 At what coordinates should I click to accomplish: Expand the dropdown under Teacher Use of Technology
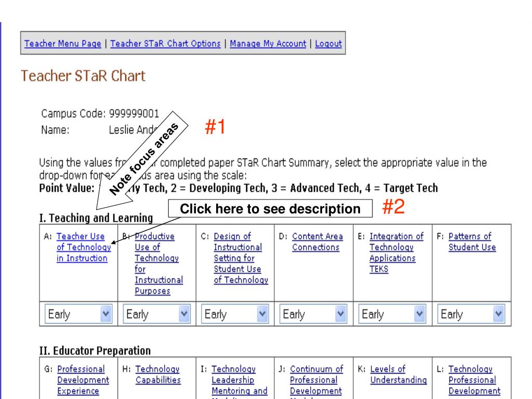point(78,314)
